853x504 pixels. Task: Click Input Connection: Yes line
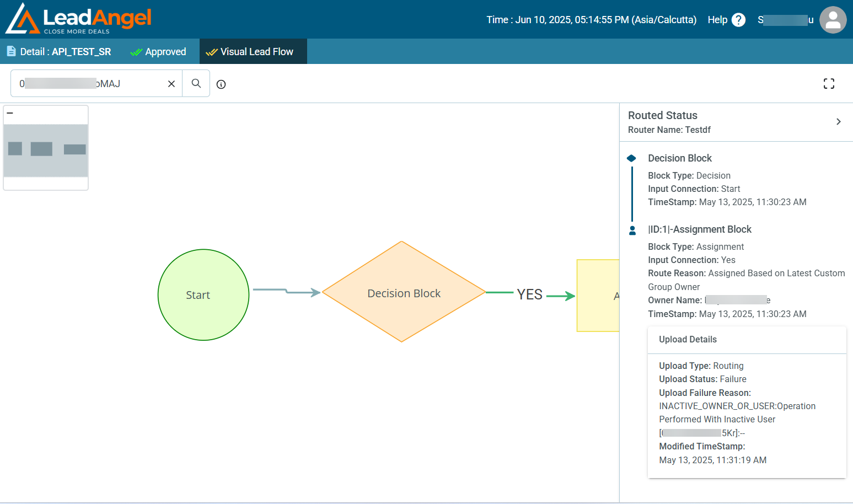[691, 260]
